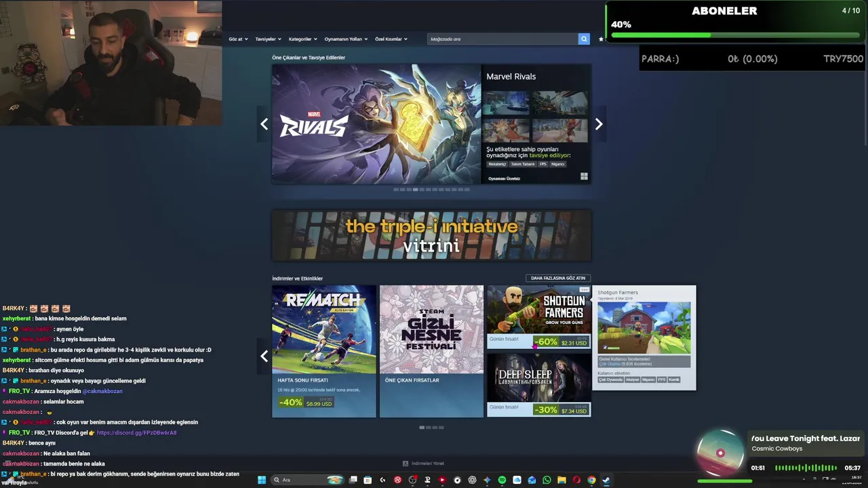Click the star icon beside store search
Screen dimensions: 868x488
coord(601,39)
